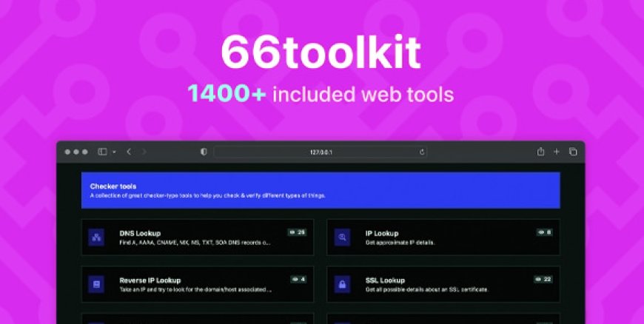Screen dimensions: 644x324
Task: Click the IP Lookup magnifier icon
Action: (342, 237)
